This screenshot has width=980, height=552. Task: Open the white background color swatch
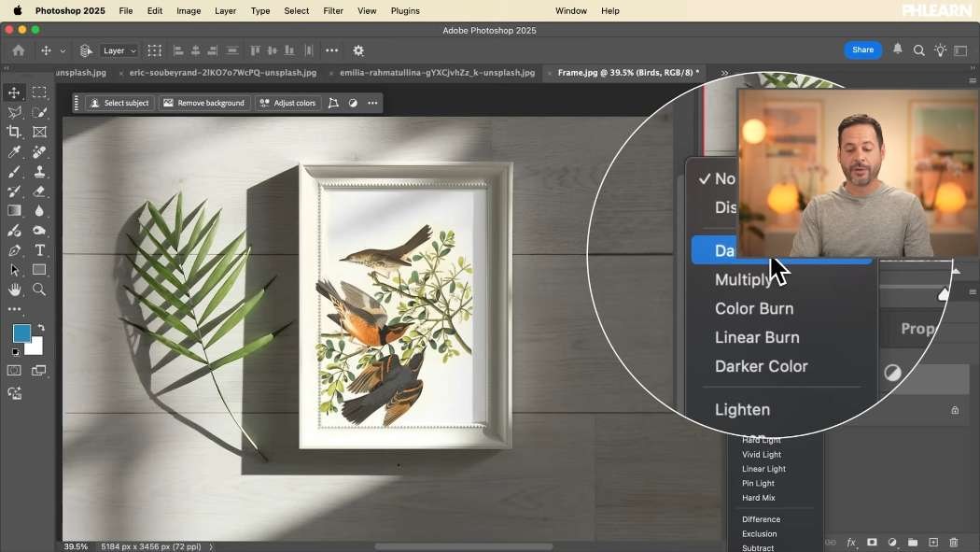[35, 347]
